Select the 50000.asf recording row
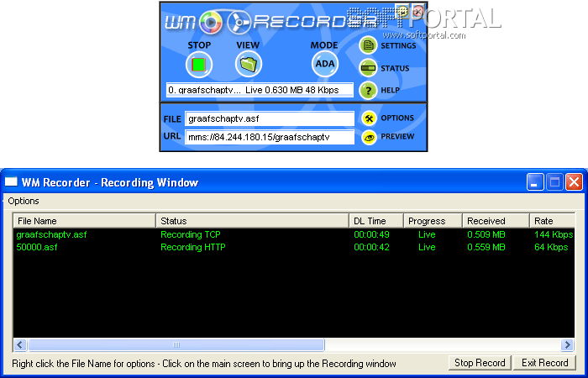This screenshot has width=588, height=378. tap(294, 248)
